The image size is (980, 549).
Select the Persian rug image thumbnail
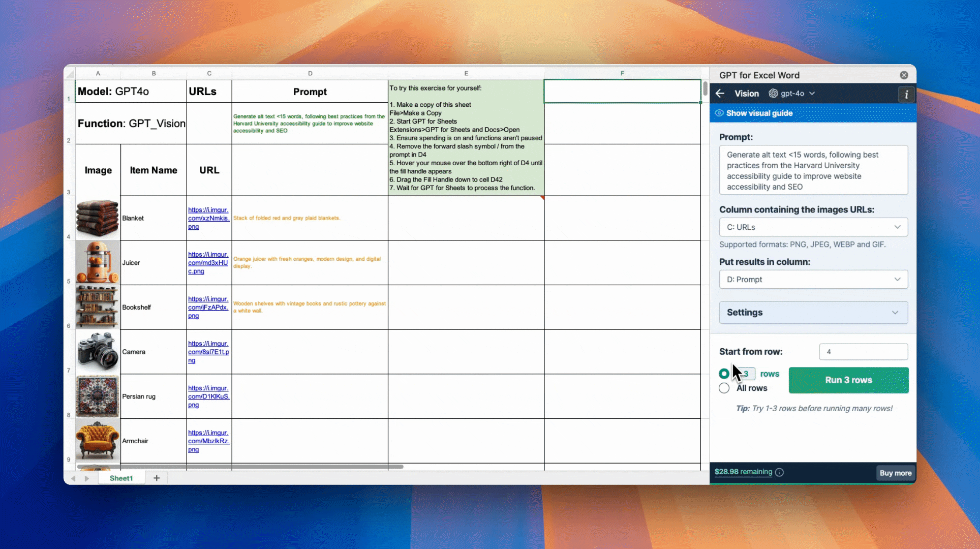[98, 396]
